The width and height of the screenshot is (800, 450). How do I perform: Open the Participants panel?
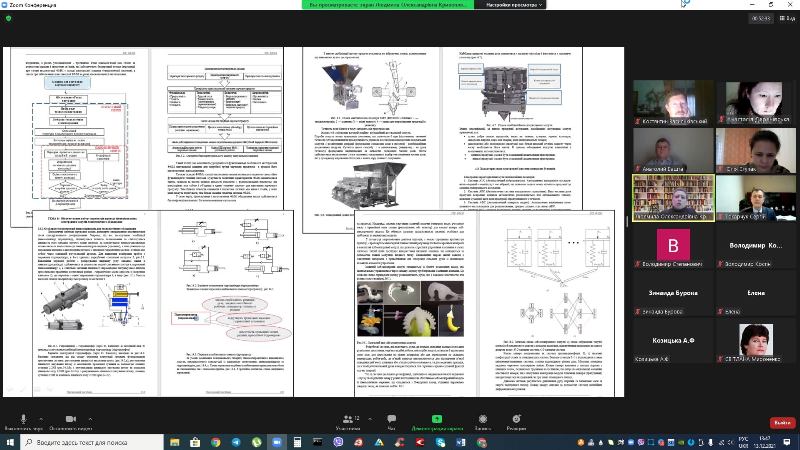pyautogui.click(x=348, y=421)
